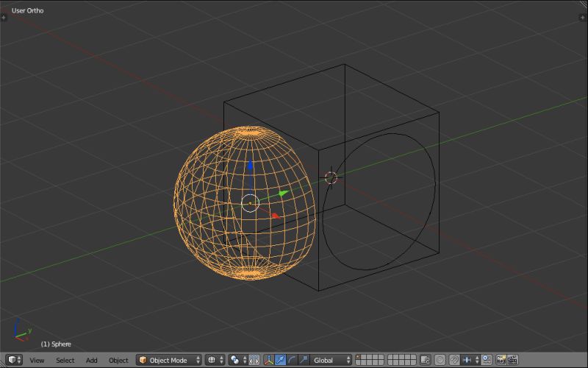Click the "User Ortho" view label
Image resolution: width=588 pixels, height=368 pixels.
27,10
